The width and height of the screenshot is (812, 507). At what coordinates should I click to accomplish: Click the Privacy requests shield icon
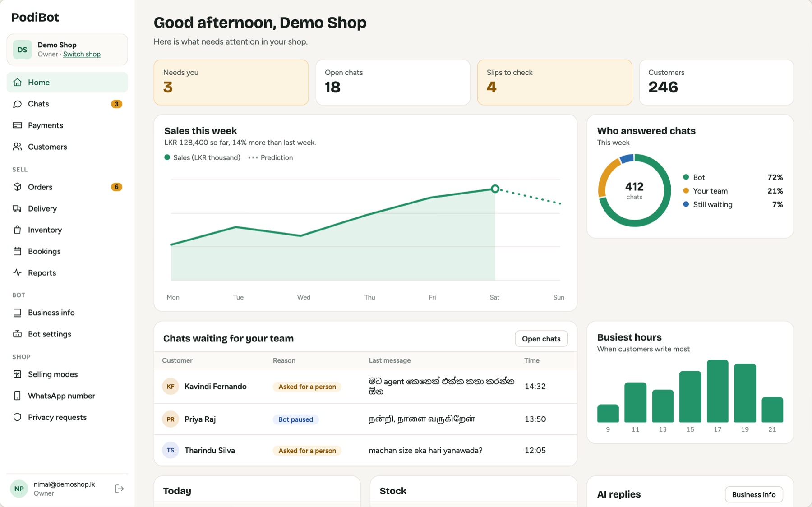pos(17,417)
